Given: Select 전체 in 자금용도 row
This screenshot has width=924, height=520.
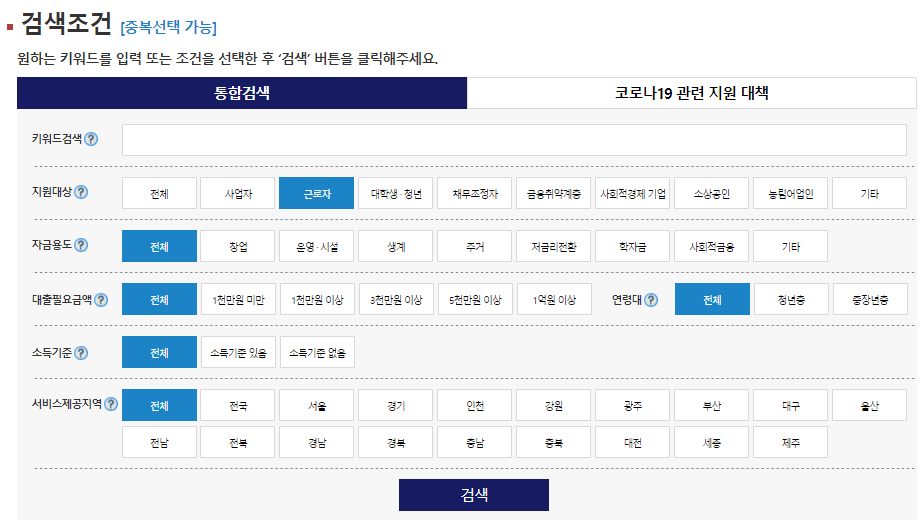Looking at the screenshot, I should coord(159,246).
